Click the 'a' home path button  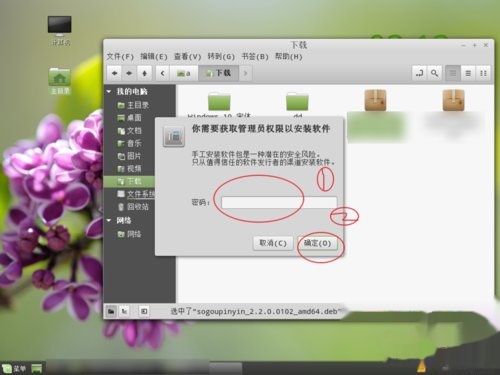click(x=184, y=73)
